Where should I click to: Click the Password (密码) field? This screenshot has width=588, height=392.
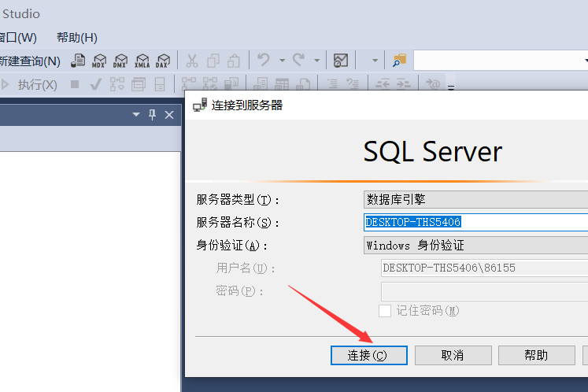click(x=485, y=291)
